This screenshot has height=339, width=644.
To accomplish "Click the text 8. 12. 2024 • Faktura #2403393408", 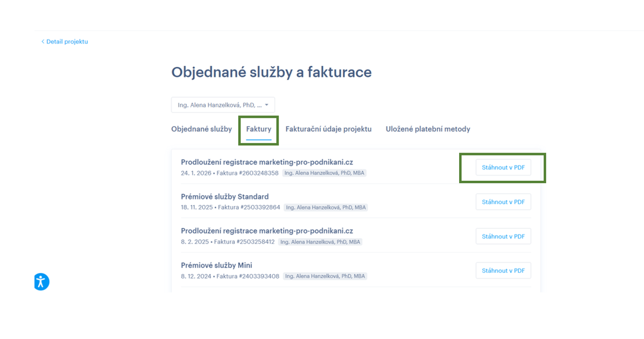I will click(230, 276).
